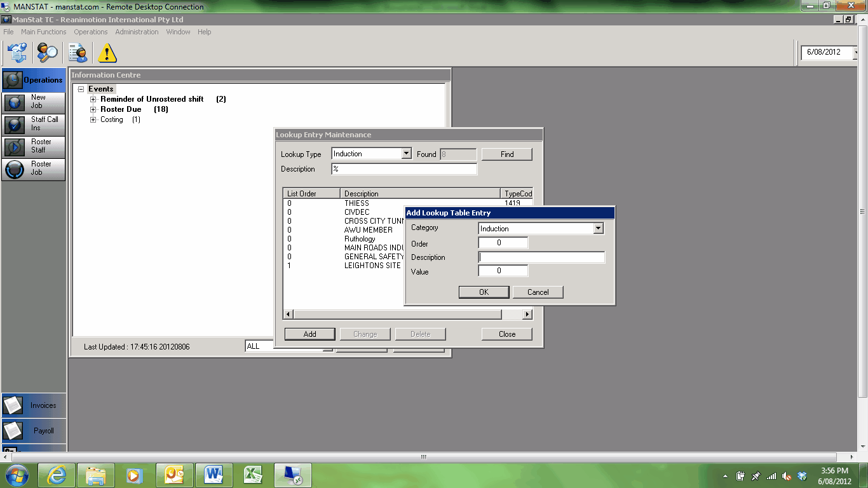Open the Lookup Type dropdown
This screenshot has width=868, height=488.
407,154
